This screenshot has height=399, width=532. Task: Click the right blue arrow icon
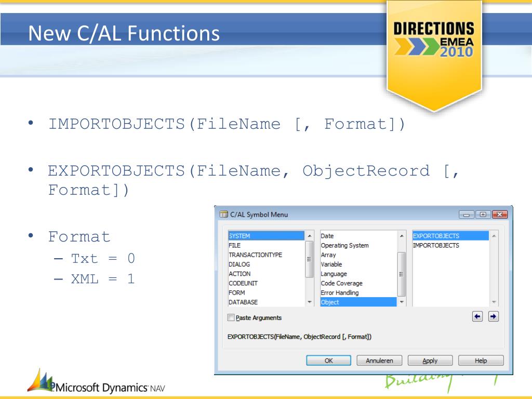(494, 316)
